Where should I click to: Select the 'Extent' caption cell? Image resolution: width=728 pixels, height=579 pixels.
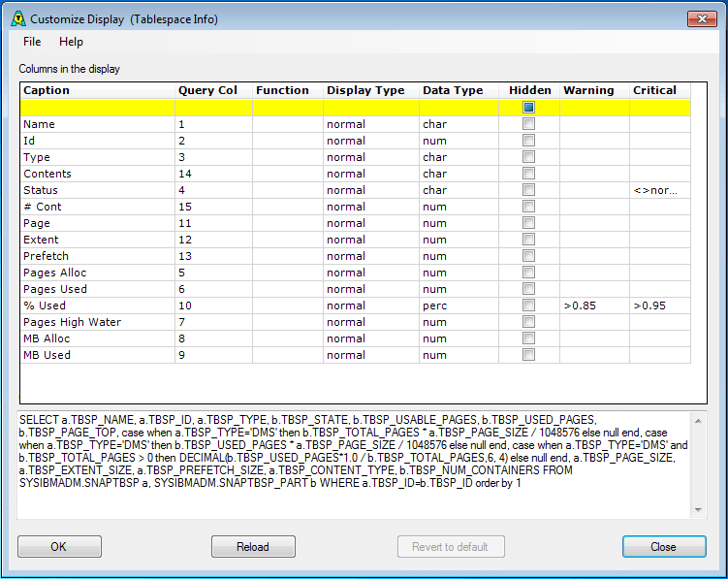pyautogui.click(x=98, y=240)
